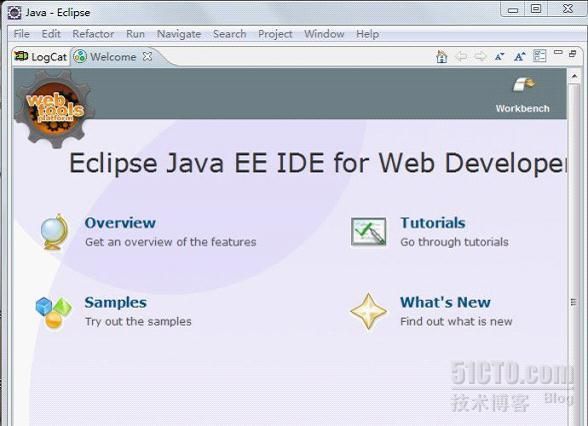Minimize the Eclipse window

pos(513,10)
